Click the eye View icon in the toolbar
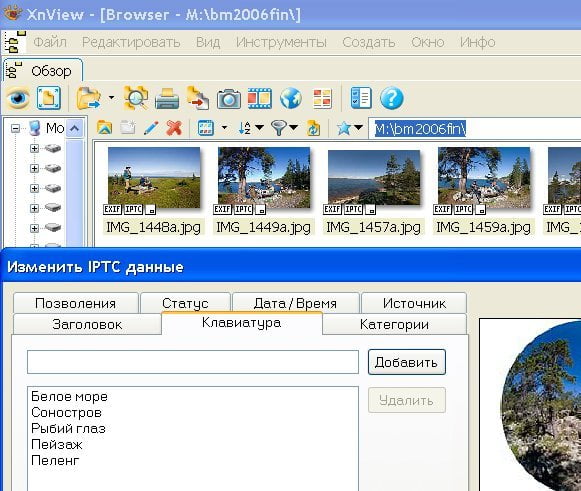Viewport: 581px width, 491px height. coord(18,98)
